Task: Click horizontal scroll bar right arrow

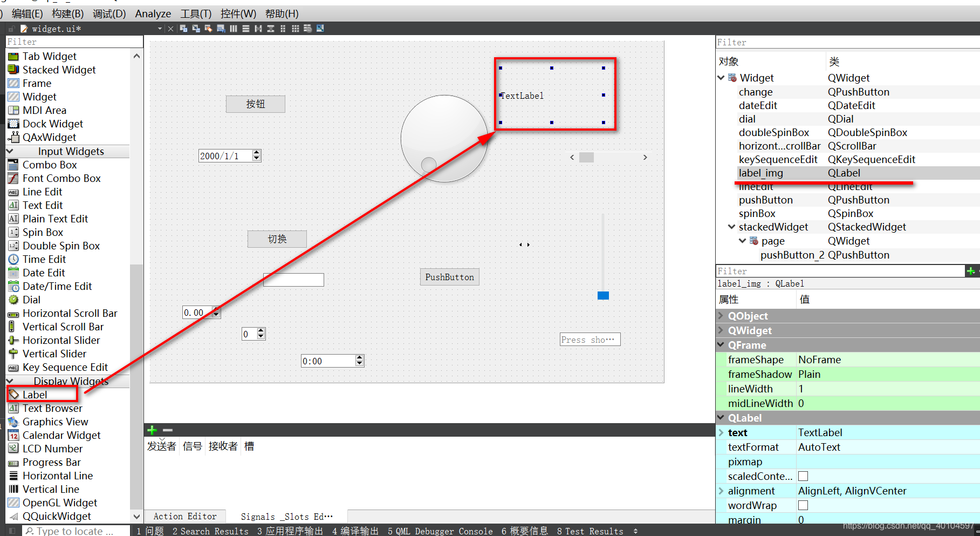Action: click(645, 157)
